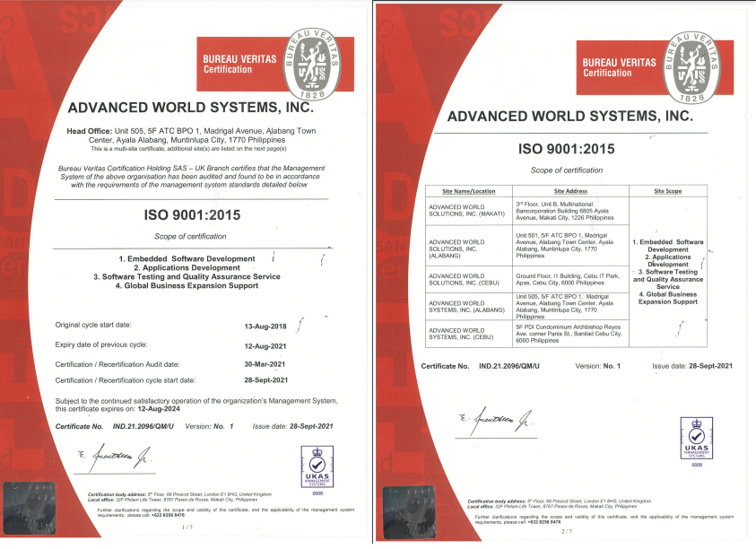Click 'Certification body address' footer line on page 1/7
This screenshot has height=549, width=756.
click(x=180, y=494)
